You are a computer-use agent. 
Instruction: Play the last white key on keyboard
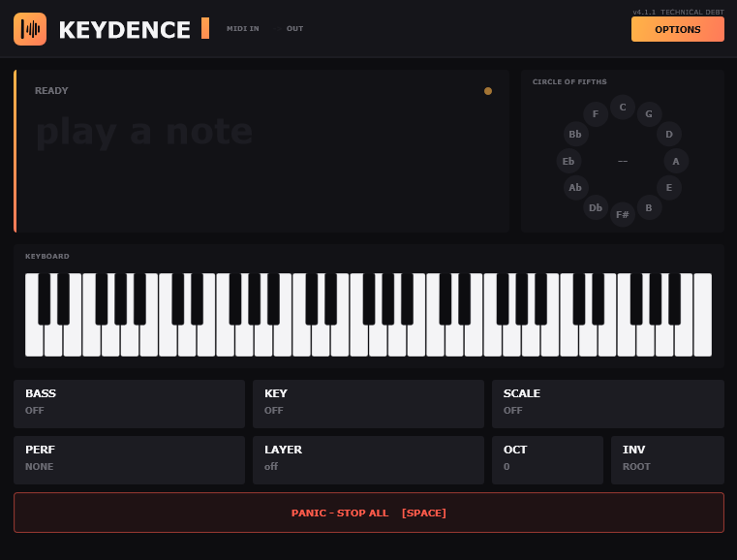(x=703, y=315)
